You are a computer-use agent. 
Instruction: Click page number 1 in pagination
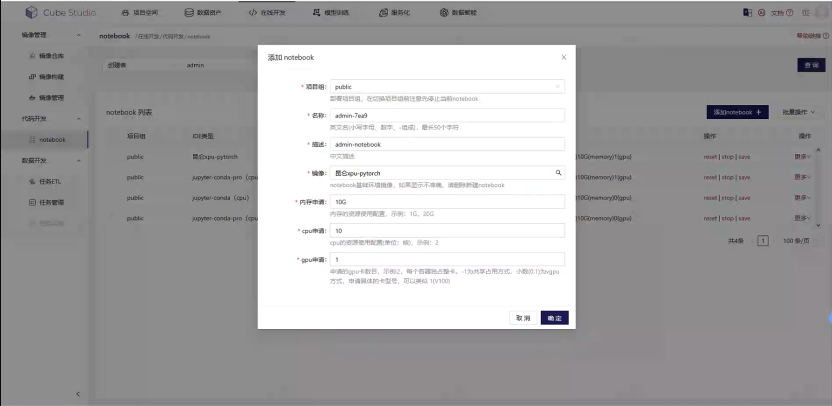[763, 241]
